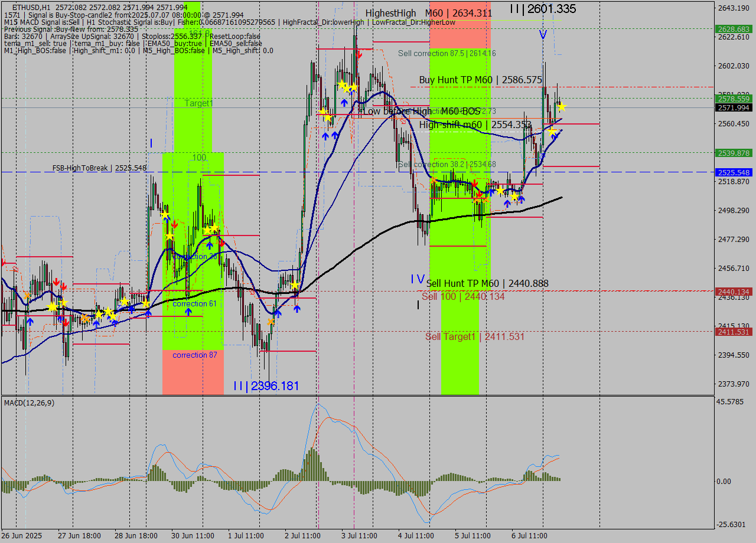Click the 2571.994 current price tag
756x543 pixels.
coord(733,108)
